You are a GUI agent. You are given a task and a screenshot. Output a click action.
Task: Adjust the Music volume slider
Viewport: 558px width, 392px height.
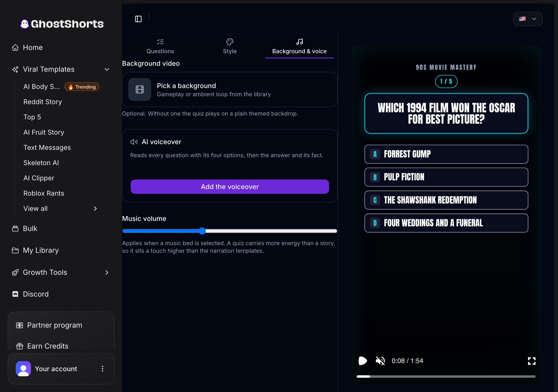[x=230, y=231]
